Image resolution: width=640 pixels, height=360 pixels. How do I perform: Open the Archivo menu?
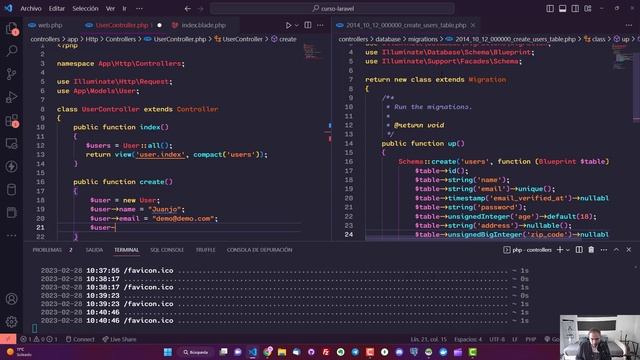coord(31,9)
